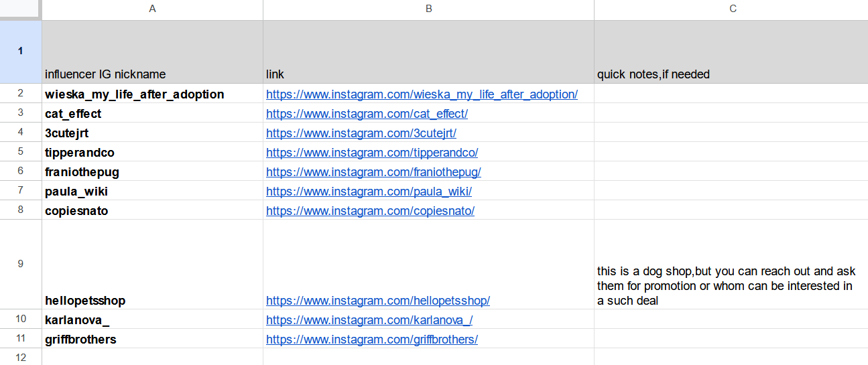Open the hellopetsshop Instagram link
This screenshot has width=868, height=365.
(x=378, y=301)
